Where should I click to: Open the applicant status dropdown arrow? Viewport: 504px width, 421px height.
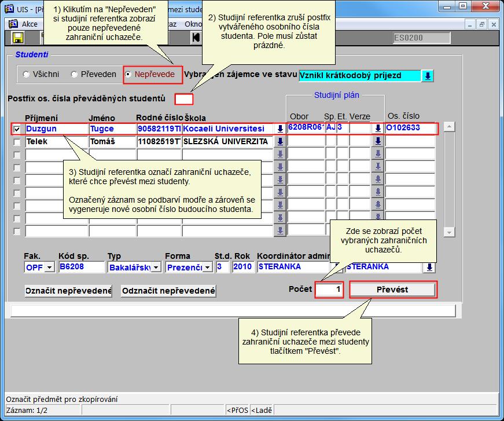(x=428, y=76)
